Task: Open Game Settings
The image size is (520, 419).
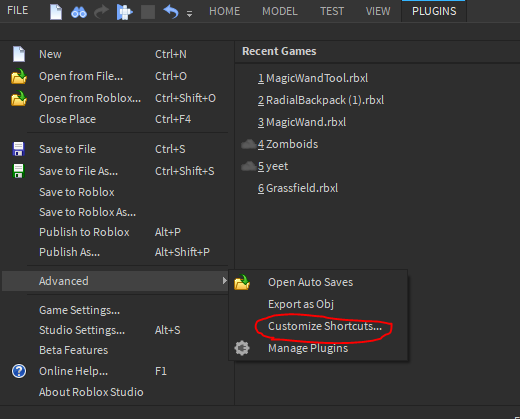Action: click(115, 310)
